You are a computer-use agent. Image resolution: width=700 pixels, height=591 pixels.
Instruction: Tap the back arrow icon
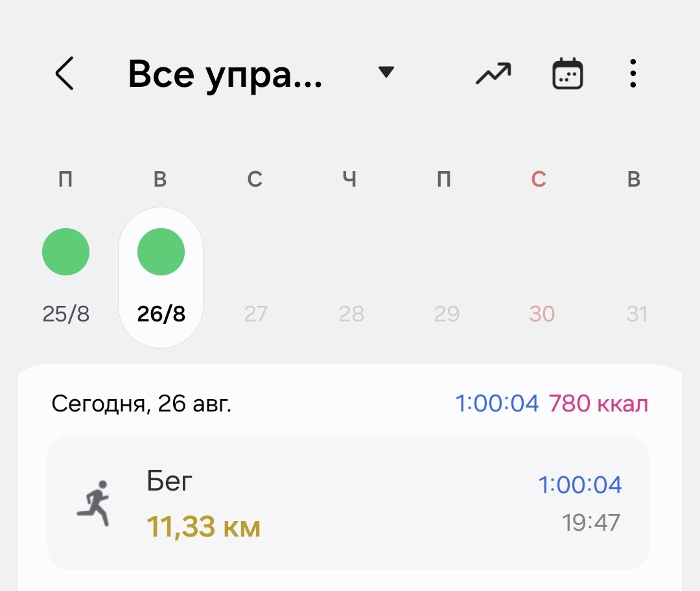[x=64, y=74]
